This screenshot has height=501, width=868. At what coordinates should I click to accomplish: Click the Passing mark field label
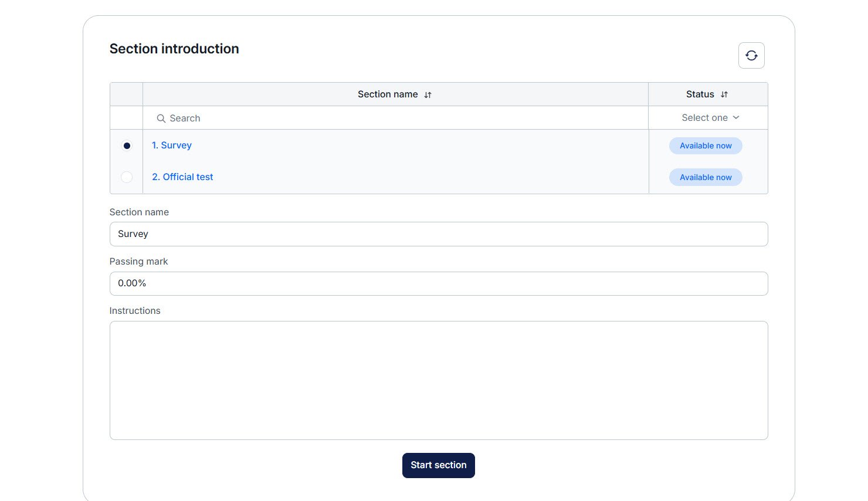coord(138,262)
